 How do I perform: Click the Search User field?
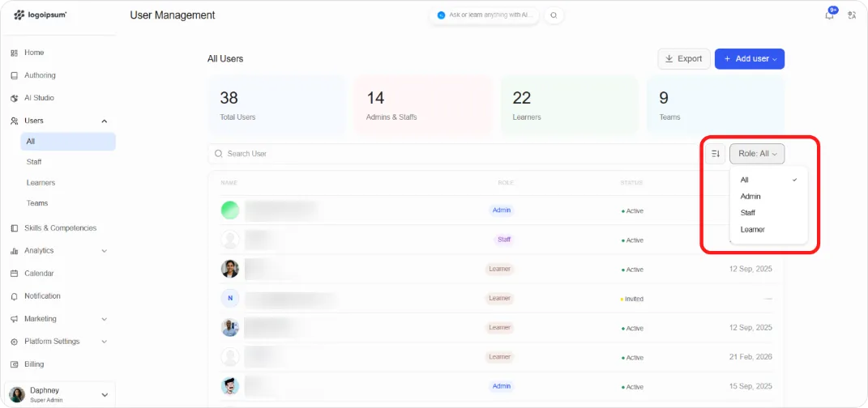click(454, 154)
